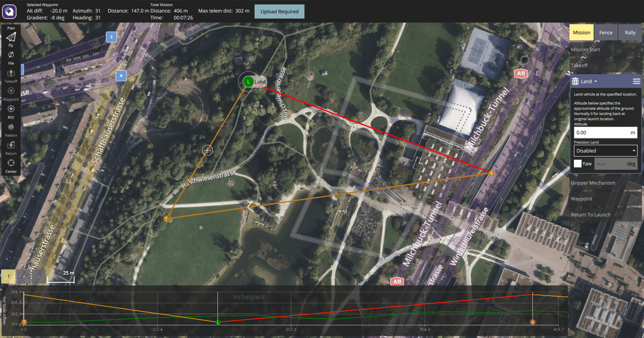Image resolution: width=644 pixels, height=338 pixels.
Task: Switch to the Rally tab
Action: 630,33
